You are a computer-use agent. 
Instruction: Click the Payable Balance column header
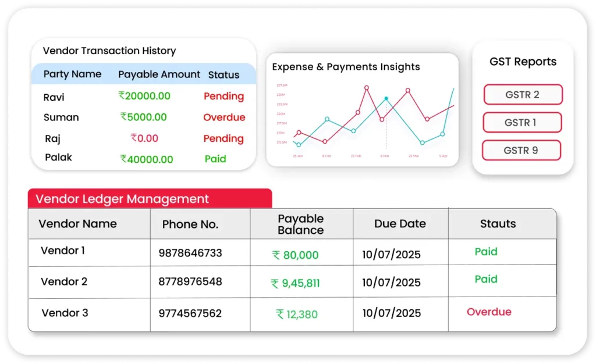click(301, 223)
